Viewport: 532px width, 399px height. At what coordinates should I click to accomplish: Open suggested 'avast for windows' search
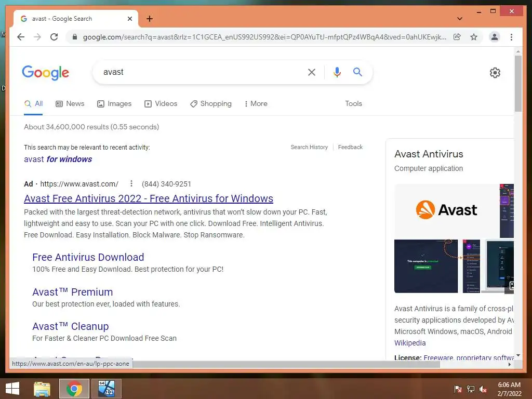click(58, 159)
